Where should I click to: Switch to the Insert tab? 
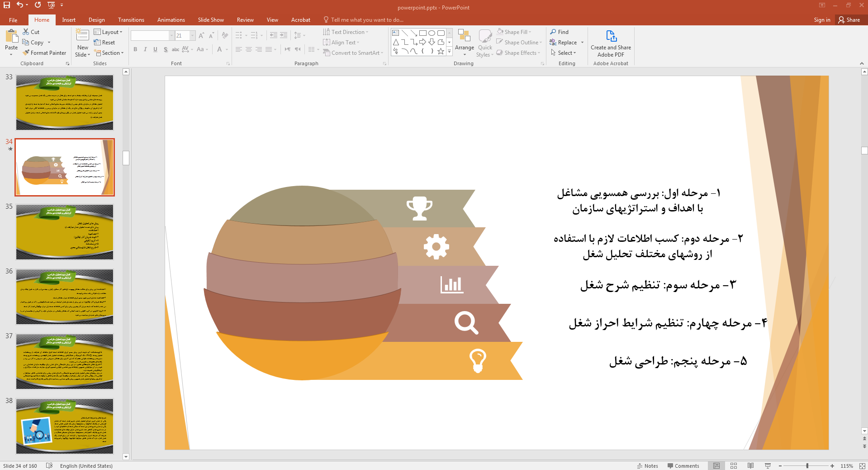pyautogui.click(x=69, y=20)
